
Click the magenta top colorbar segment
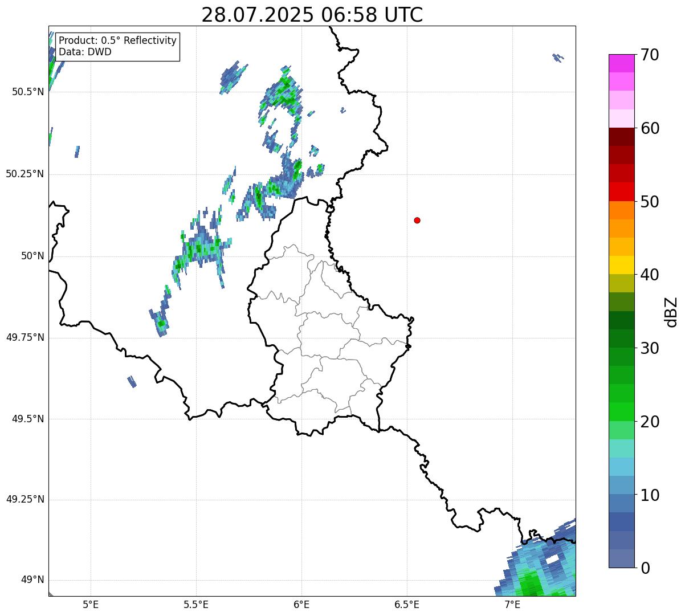click(621, 63)
